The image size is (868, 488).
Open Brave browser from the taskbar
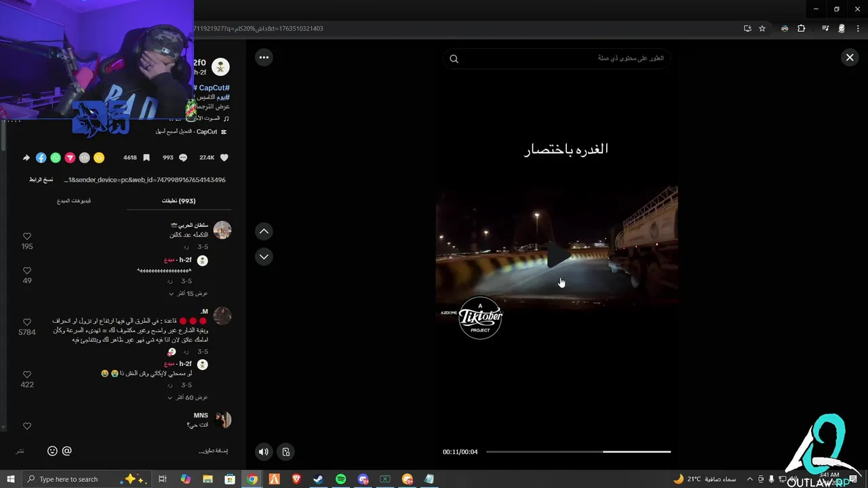(296, 479)
